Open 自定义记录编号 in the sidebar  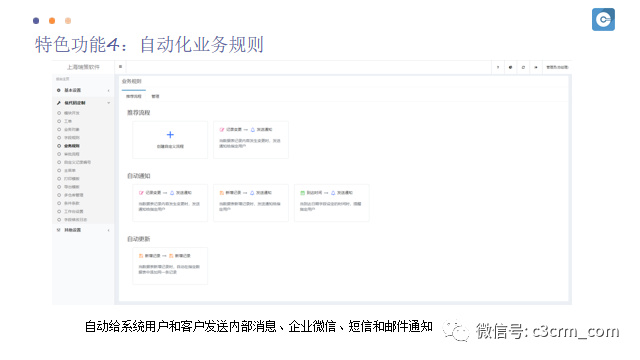(78, 162)
